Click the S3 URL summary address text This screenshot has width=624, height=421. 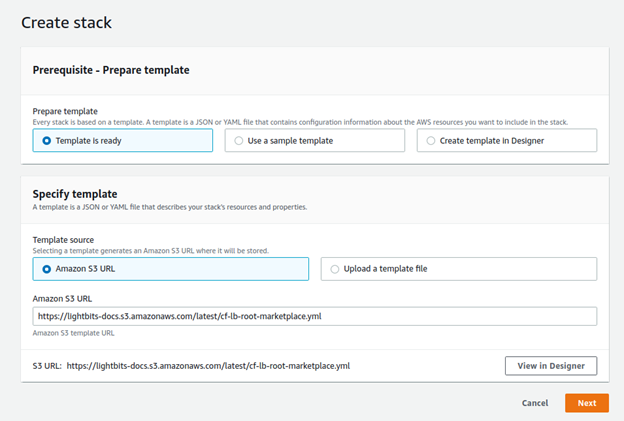pyautogui.click(x=208, y=366)
